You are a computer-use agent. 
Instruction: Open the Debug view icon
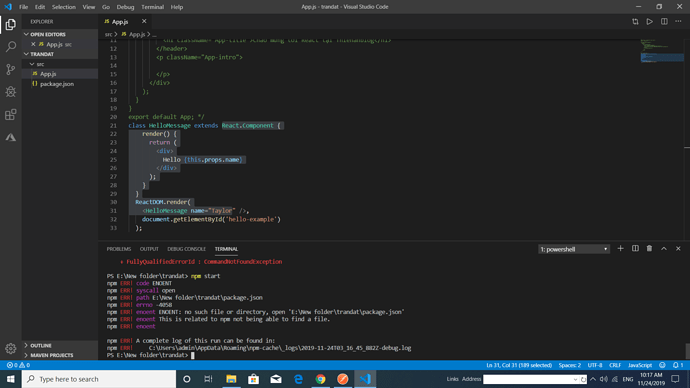(11, 92)
